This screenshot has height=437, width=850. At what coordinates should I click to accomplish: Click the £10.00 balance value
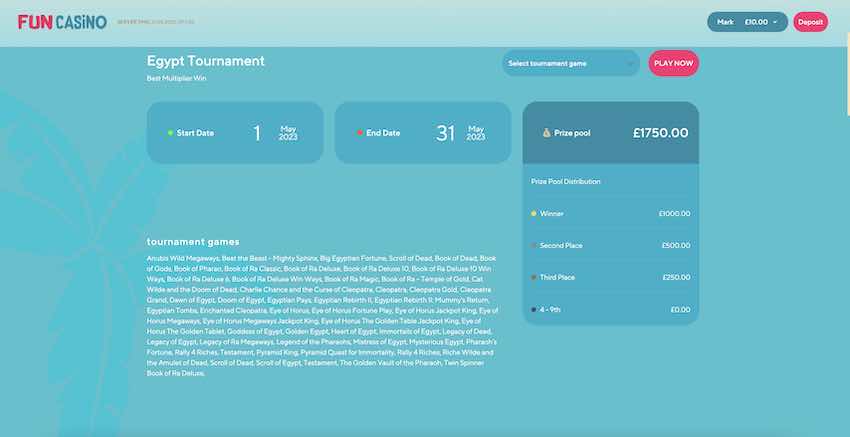(x=756, y=22)
